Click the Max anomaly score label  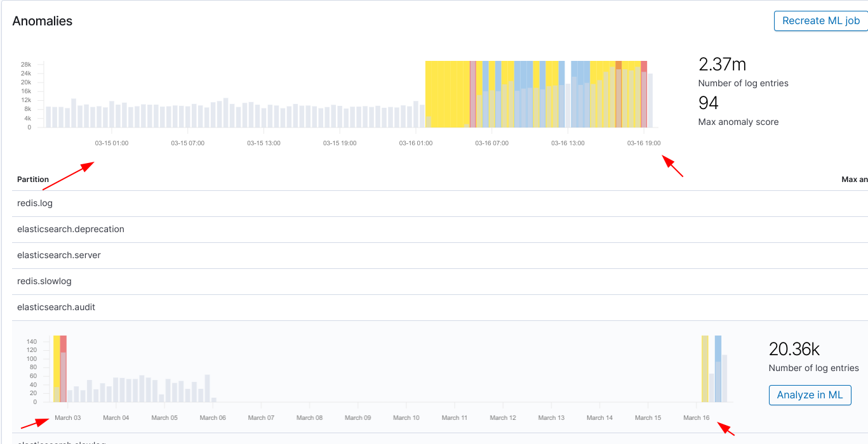(738, 122)
